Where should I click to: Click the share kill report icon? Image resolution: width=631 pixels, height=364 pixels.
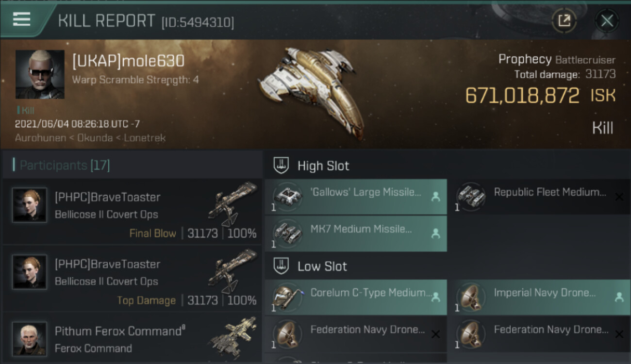[x=564, y=21]
